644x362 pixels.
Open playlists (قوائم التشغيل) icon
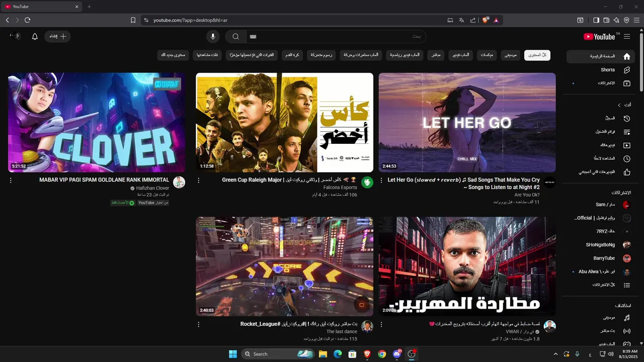tap(627, 132)
